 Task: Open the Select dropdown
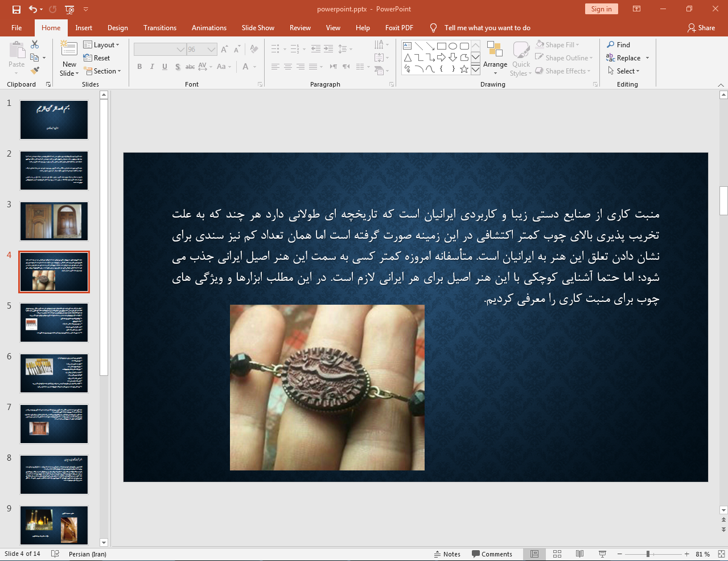(624, 71)
